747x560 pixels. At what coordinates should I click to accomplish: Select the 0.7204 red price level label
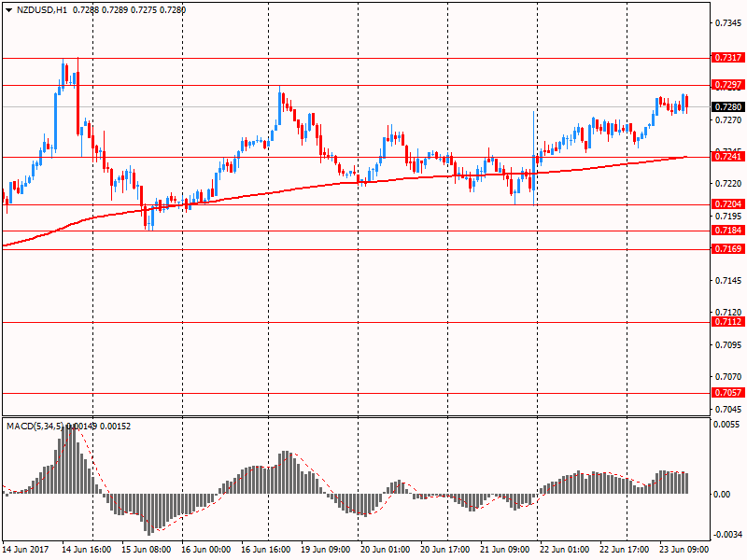point(728,203)
